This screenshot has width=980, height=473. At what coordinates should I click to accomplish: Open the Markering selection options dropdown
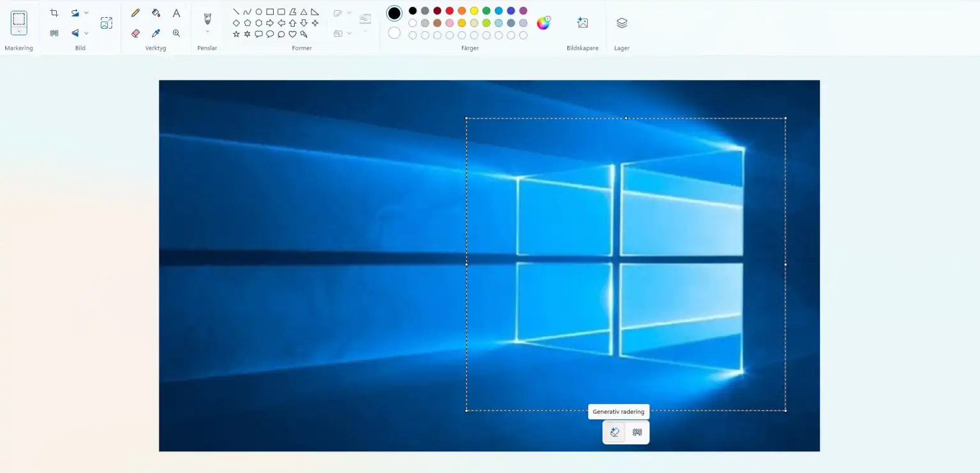click(19, 31)
